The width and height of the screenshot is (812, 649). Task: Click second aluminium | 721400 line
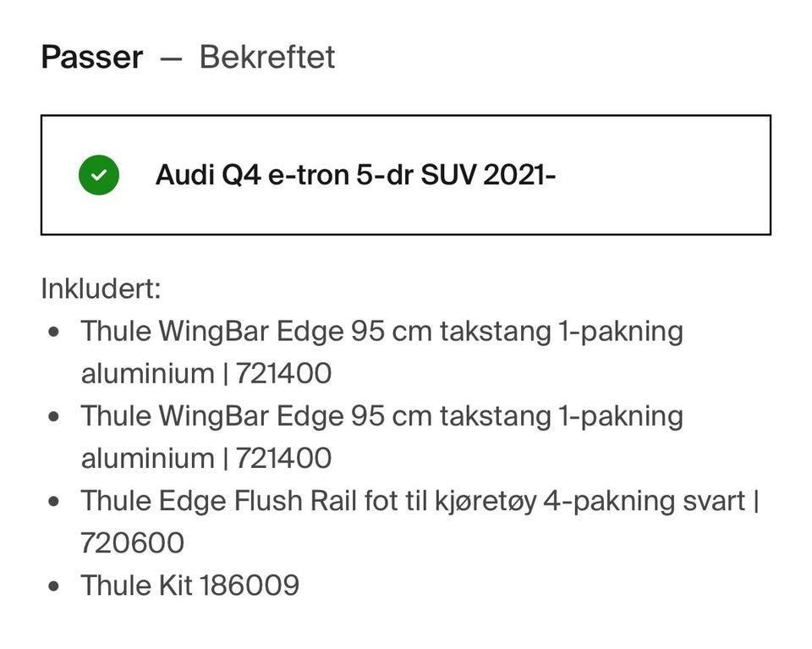pos(206,459)
